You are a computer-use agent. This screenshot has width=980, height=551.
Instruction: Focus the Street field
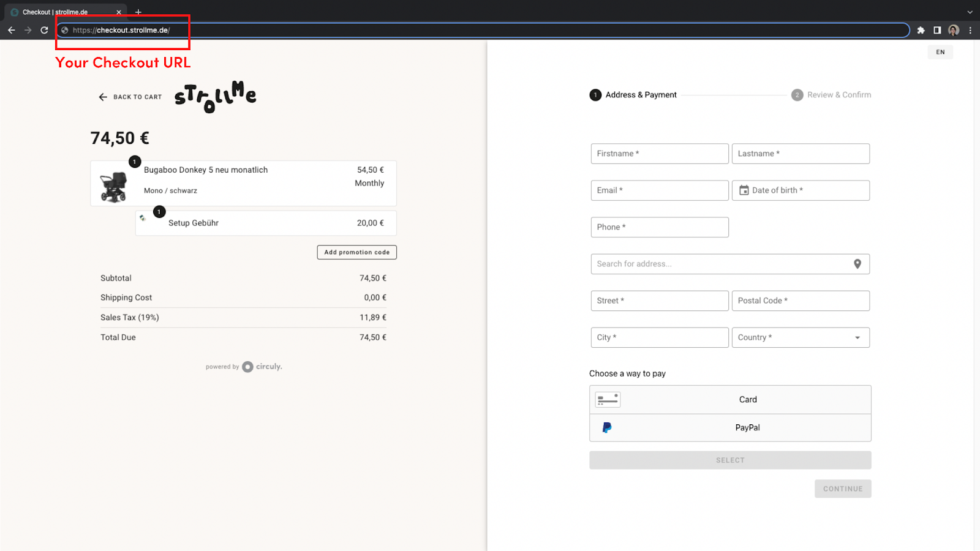point(660,301)
